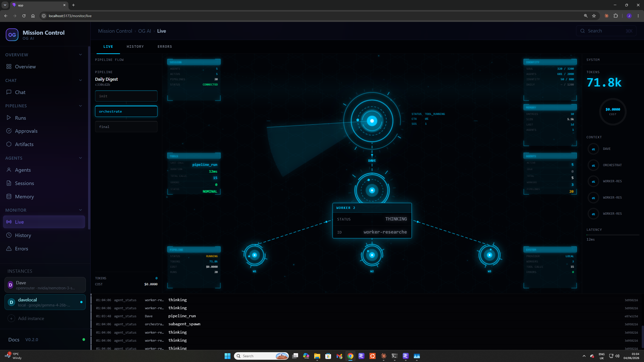Switch to the LIVE tab
This screenshot has height=362, width=644.
pyautogui.click(x=108, y=47)
